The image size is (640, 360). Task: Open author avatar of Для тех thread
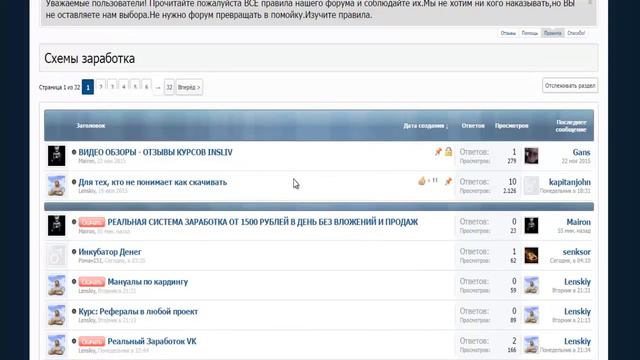click(x=56, y=185)
